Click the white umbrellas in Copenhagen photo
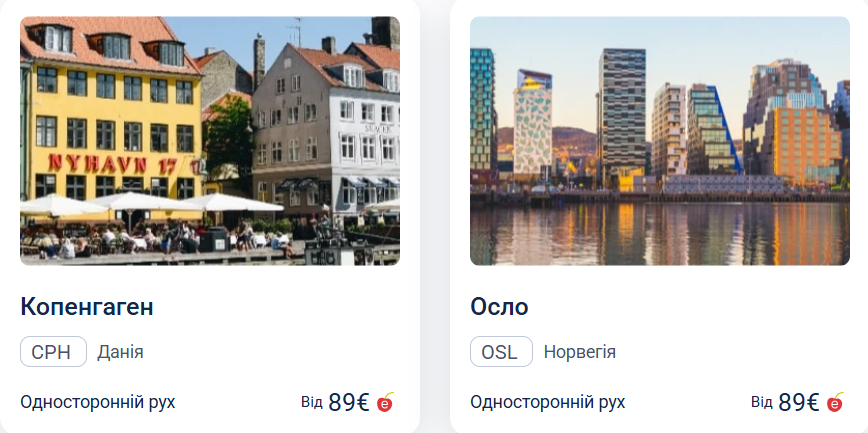Viewport: 868px width, 433px height. (130, 204)
